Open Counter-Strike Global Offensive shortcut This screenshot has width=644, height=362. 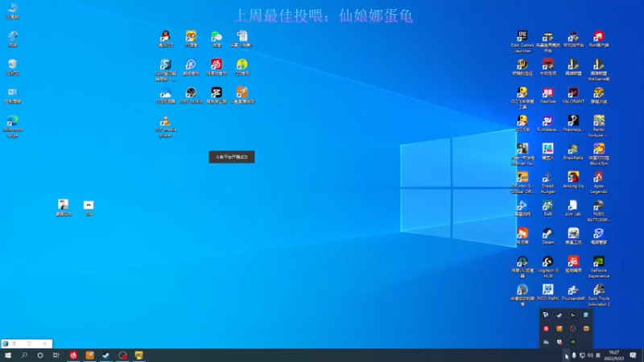522,183
